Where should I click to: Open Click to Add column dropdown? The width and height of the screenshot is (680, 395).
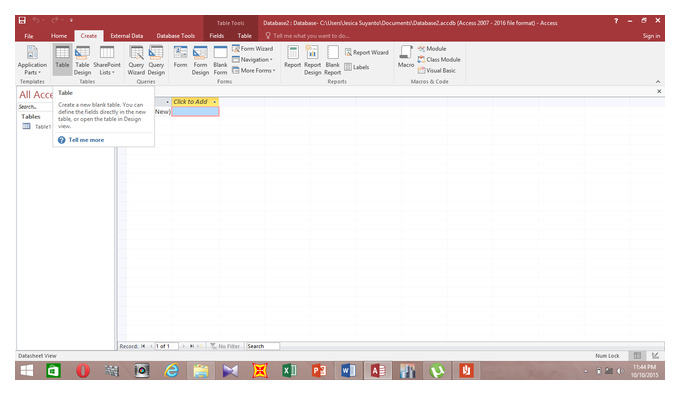click(214, 102)
